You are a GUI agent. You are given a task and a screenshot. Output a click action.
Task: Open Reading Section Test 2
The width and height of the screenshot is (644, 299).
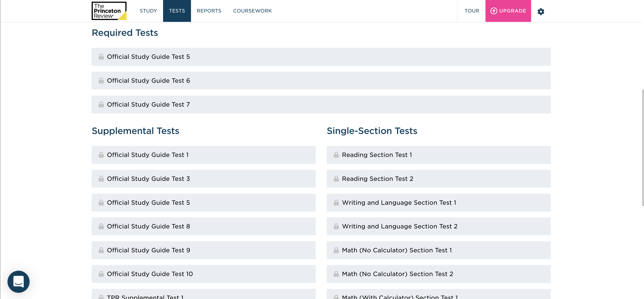click(x=378, y=179)
